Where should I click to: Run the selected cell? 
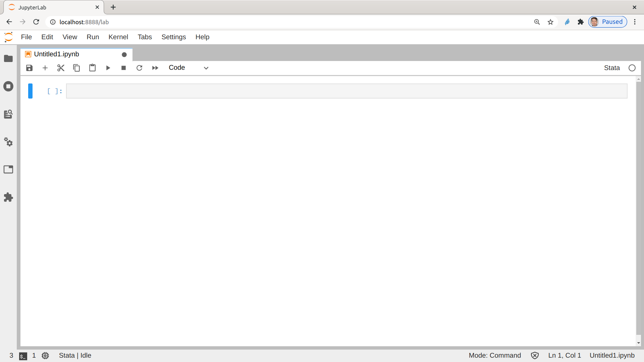pyautogui.click(x=108, y=68)
